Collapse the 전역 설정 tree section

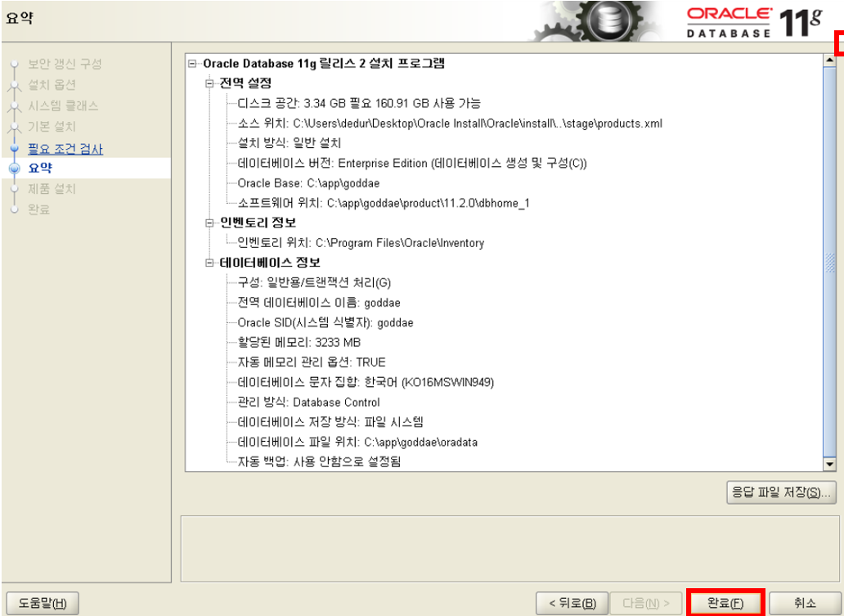coord(209,83)
